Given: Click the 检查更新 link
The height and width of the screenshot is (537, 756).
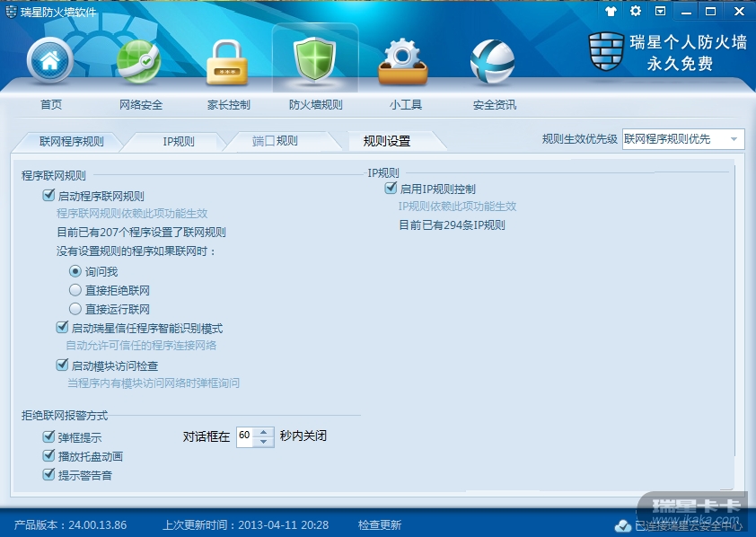Looking at the screenshot, I should (380, 525).
